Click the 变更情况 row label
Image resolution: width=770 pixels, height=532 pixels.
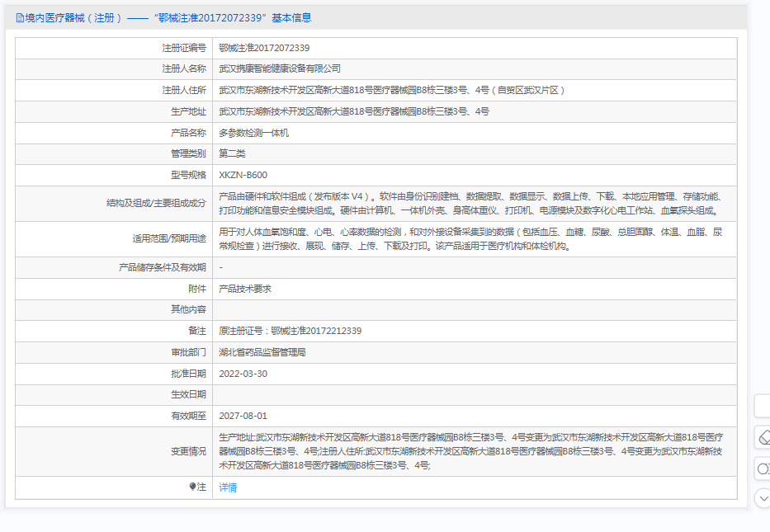pos(188,451)
